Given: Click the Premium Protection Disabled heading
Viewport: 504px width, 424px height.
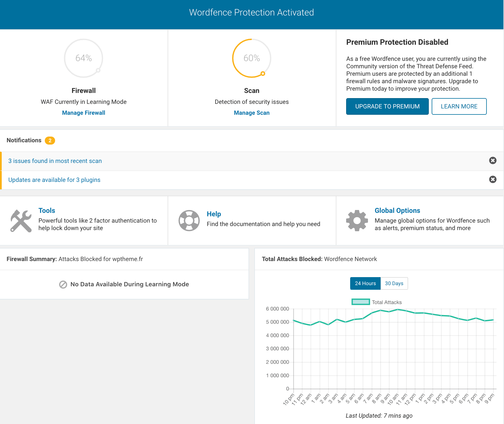Looking at the screenshot, I should click(x=397, y=42).
